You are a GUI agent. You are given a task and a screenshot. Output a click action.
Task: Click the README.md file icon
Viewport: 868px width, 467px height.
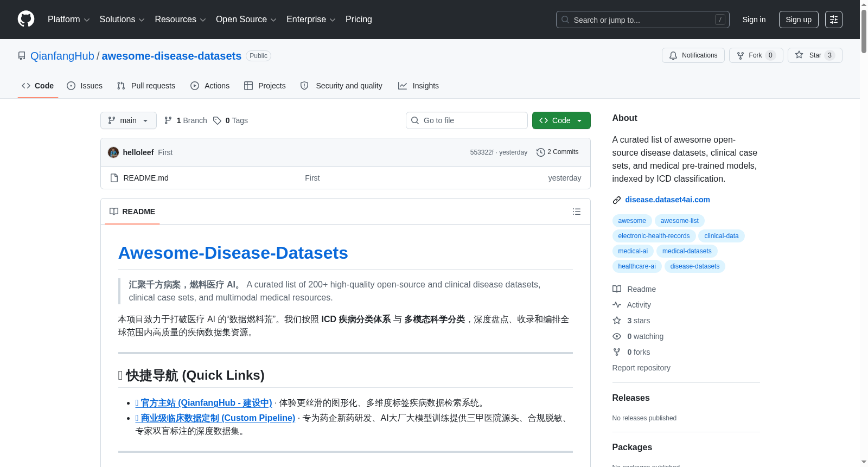114,178
